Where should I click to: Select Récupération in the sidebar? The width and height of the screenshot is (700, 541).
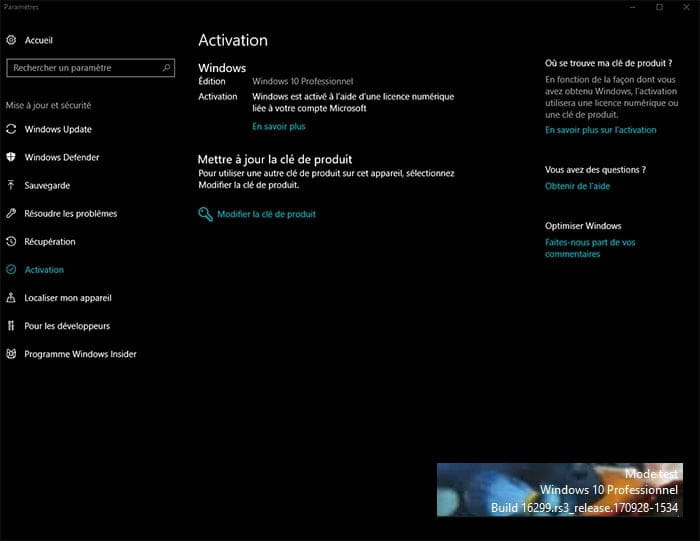[50, 241]
